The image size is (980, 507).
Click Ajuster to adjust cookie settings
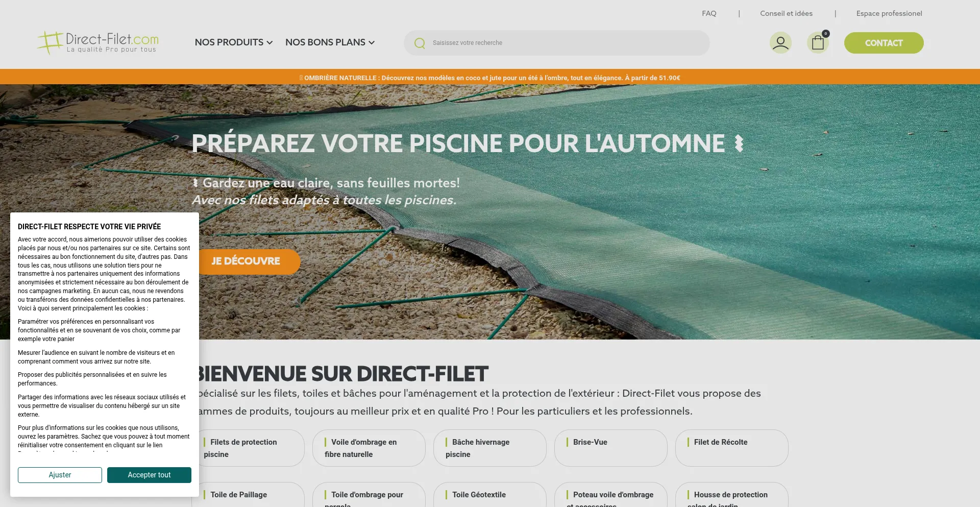60,475
